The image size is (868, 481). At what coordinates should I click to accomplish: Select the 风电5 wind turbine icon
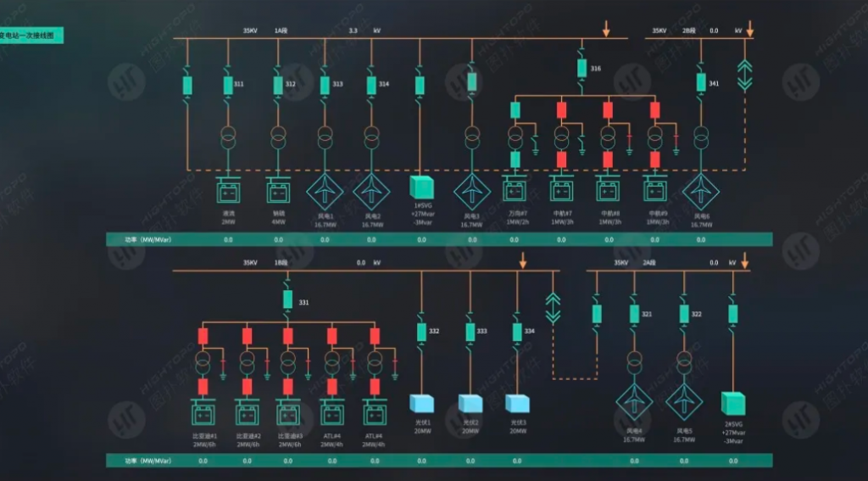[x=684, y=402]
